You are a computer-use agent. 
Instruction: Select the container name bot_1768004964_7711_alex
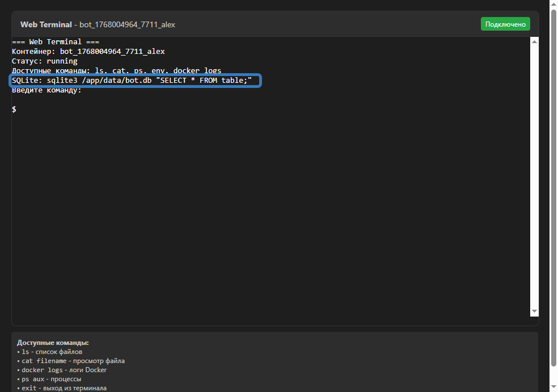(112, 51)
